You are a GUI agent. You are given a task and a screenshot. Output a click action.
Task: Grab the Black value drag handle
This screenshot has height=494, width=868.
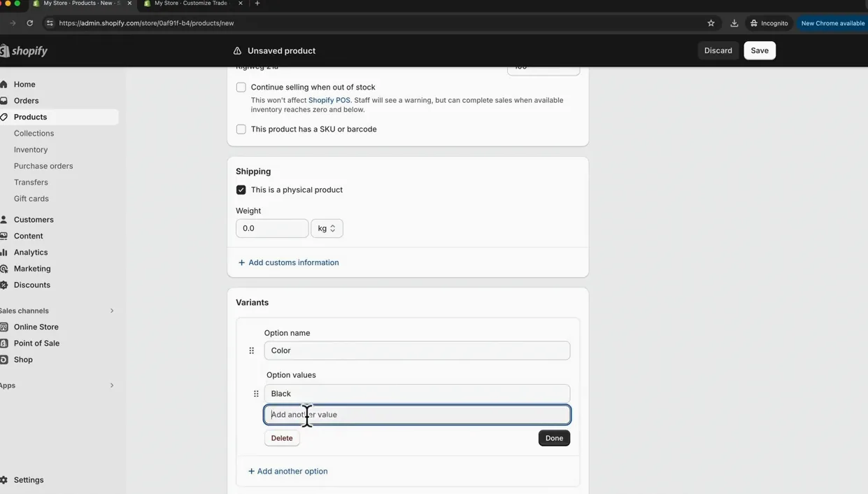(256, 394)
